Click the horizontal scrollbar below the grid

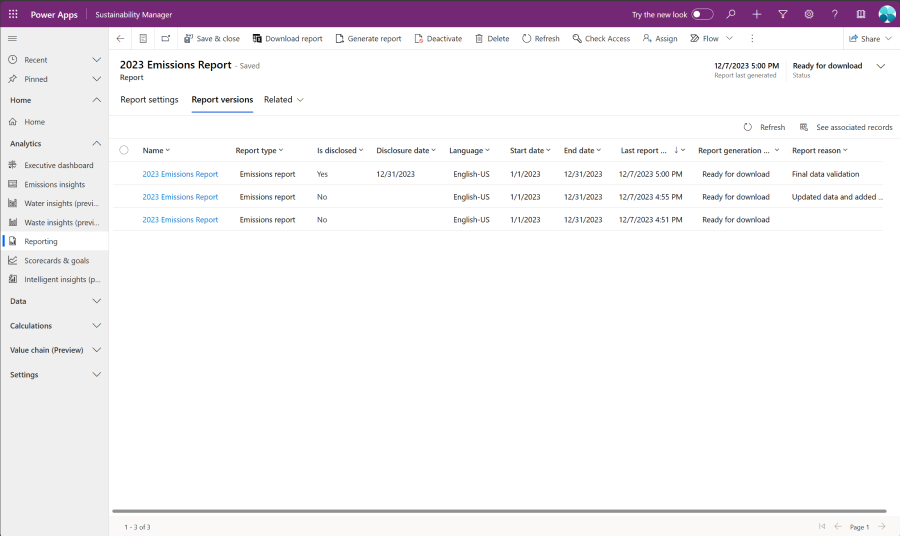[499, 511]
